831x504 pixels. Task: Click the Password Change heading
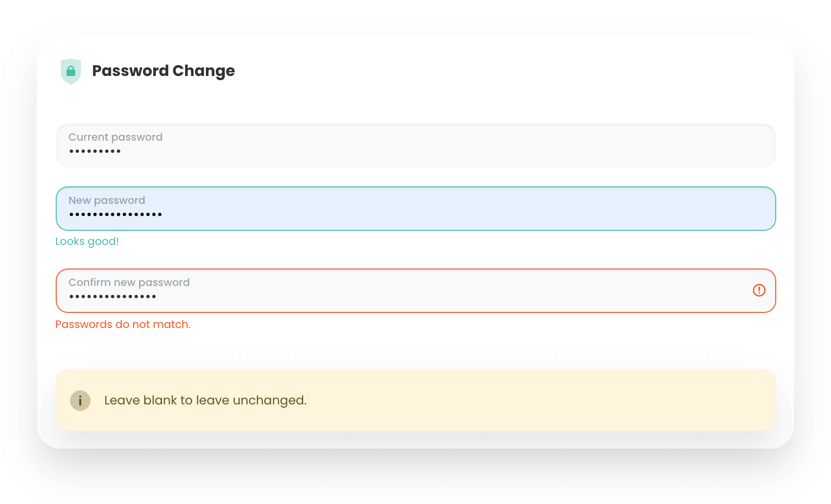click(163, 71)
